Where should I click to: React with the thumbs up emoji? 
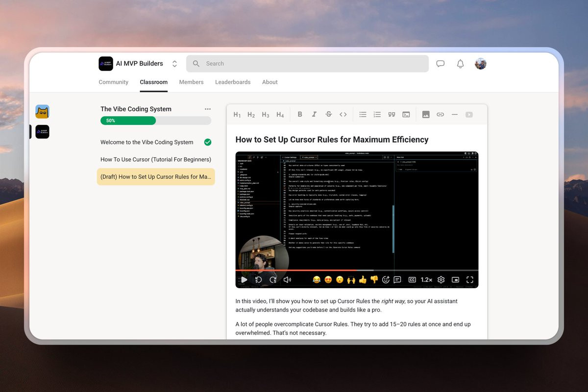tap(363, 280)
